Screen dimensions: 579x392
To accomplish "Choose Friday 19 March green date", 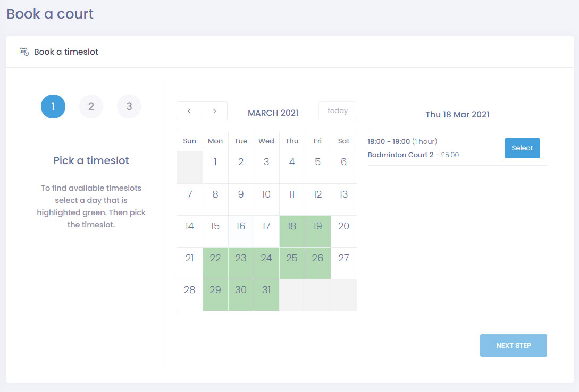I will click(317, 231).
